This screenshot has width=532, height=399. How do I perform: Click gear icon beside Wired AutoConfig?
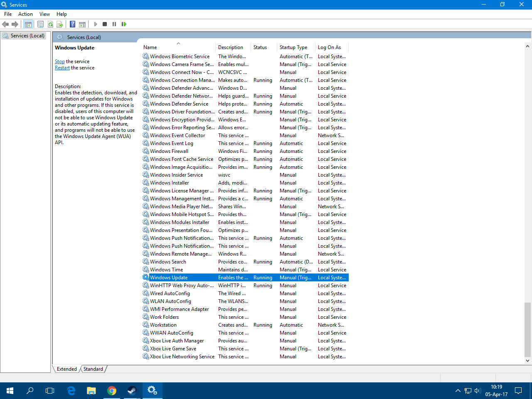[x=146, y=293]
